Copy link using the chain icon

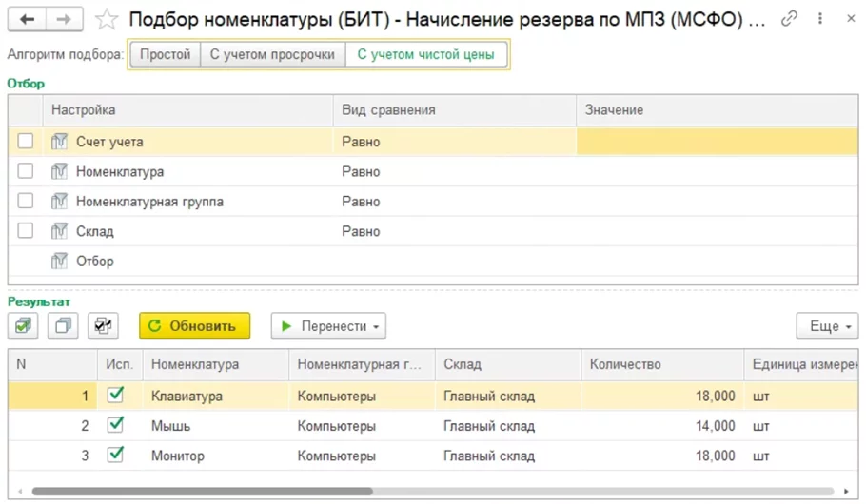789,18
